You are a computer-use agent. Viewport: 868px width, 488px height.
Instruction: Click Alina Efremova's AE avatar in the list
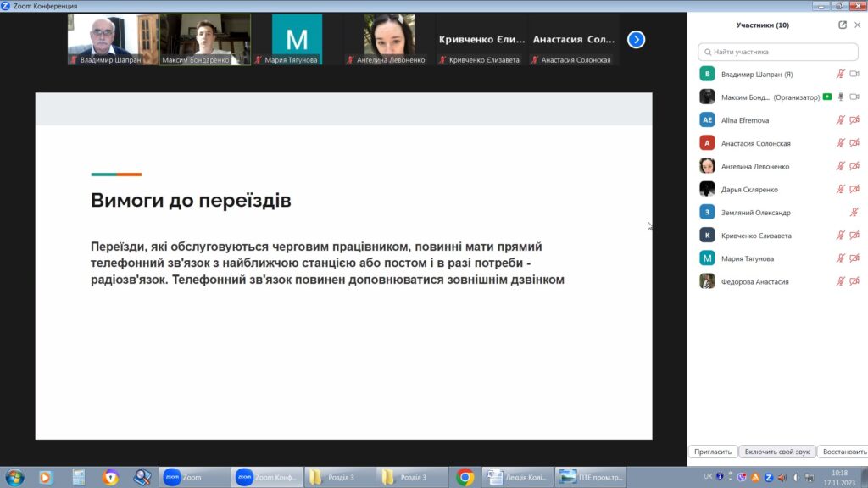(x=707, y=120)
